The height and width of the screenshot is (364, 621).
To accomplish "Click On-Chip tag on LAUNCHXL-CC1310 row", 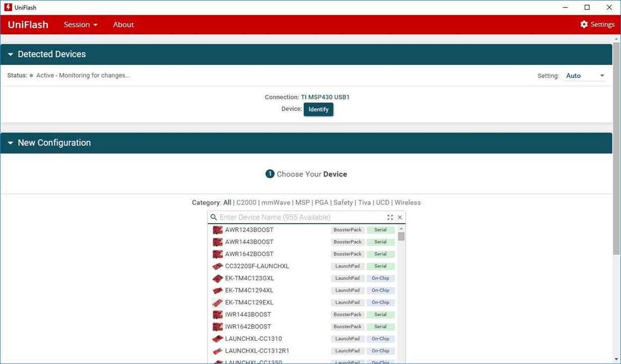I will 381,339.
